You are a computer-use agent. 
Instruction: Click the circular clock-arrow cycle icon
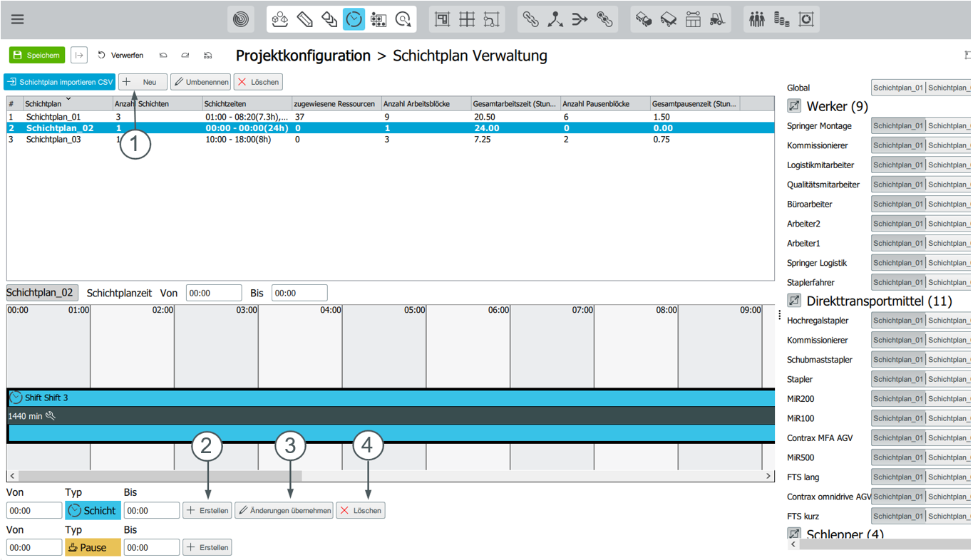point(403,19)
